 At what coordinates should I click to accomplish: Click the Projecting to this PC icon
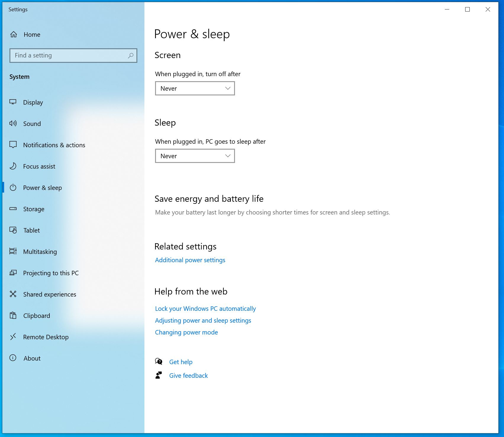13,273
